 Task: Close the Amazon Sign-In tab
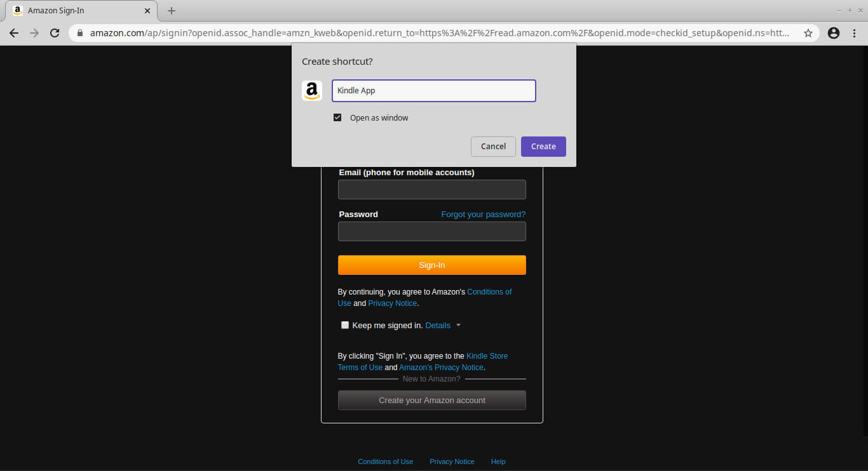click(x=147, y=11)
